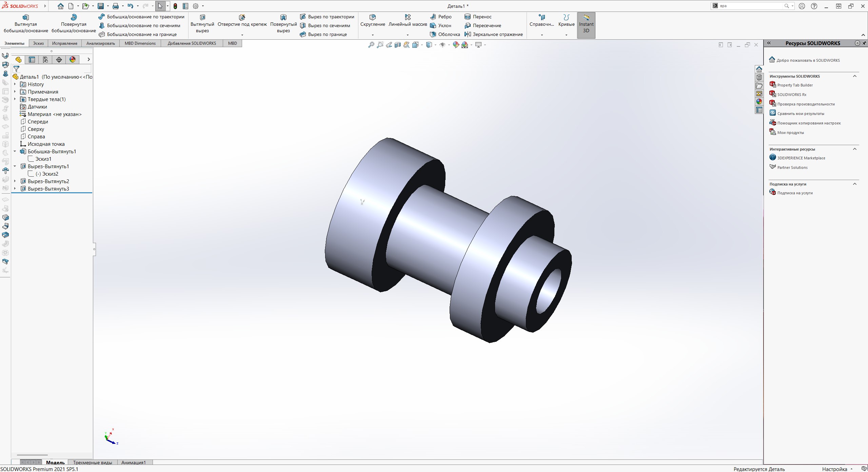This screenshot has width=868, height=472.
Task: Click the SOLIDWORKS Rx link
Action: (792, 95)
